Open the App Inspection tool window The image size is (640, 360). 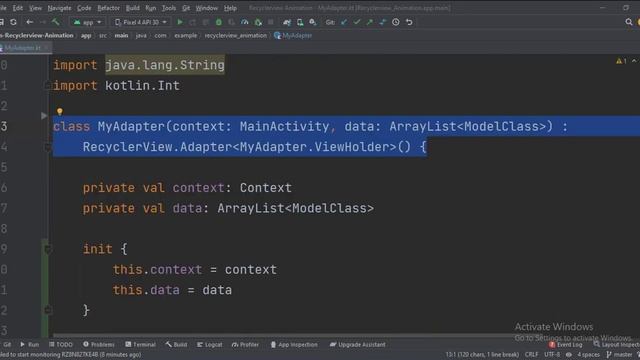coord(294,344)
